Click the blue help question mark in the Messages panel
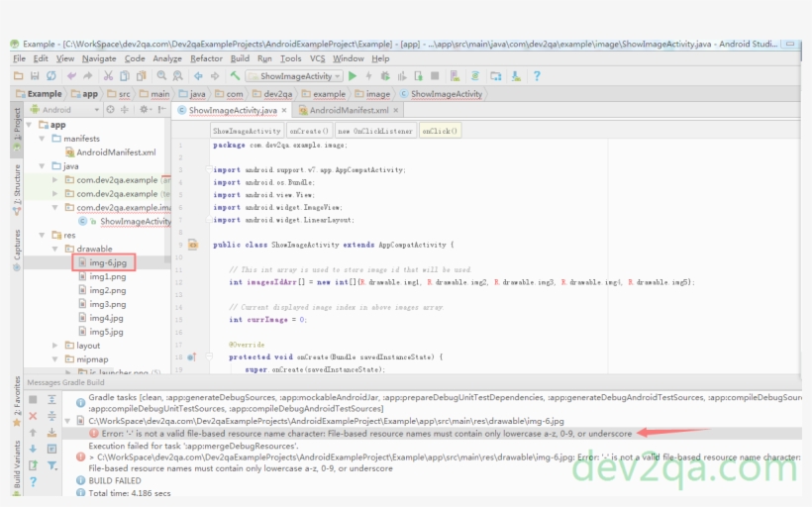The height and width of the screenshot is (507, 812). tap(33, 482)
